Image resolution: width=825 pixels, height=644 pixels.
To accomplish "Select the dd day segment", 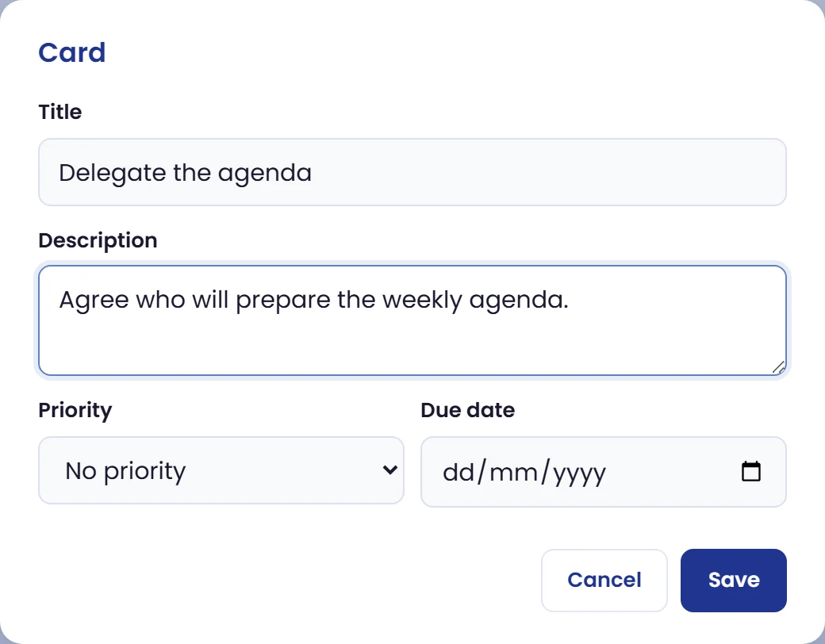I will pos(459,472).
